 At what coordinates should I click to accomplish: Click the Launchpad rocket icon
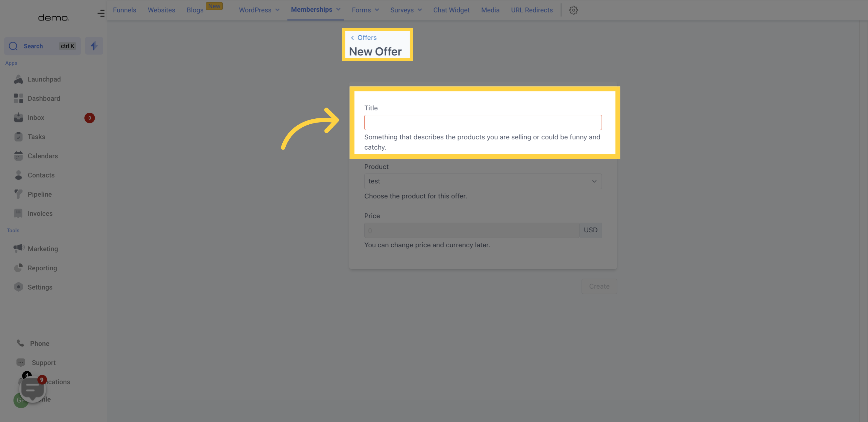tap(19, 79)
